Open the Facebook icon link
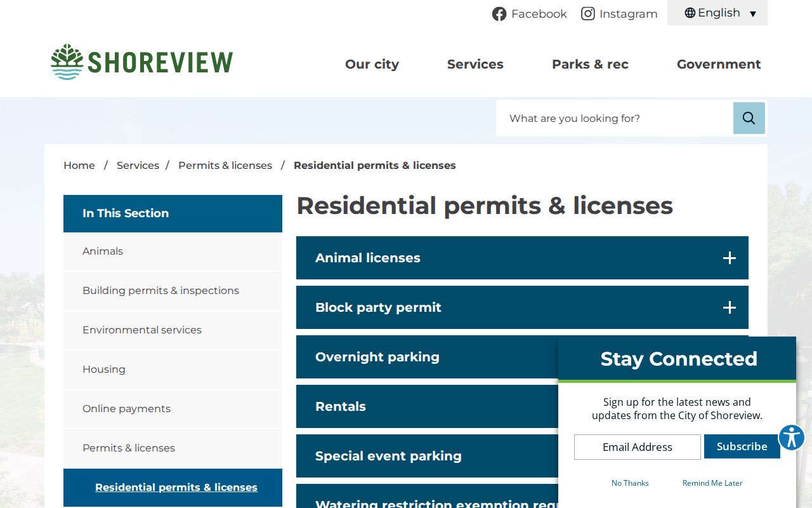Image resolution: width=812 pixels, height=508 pixels. 499,14
